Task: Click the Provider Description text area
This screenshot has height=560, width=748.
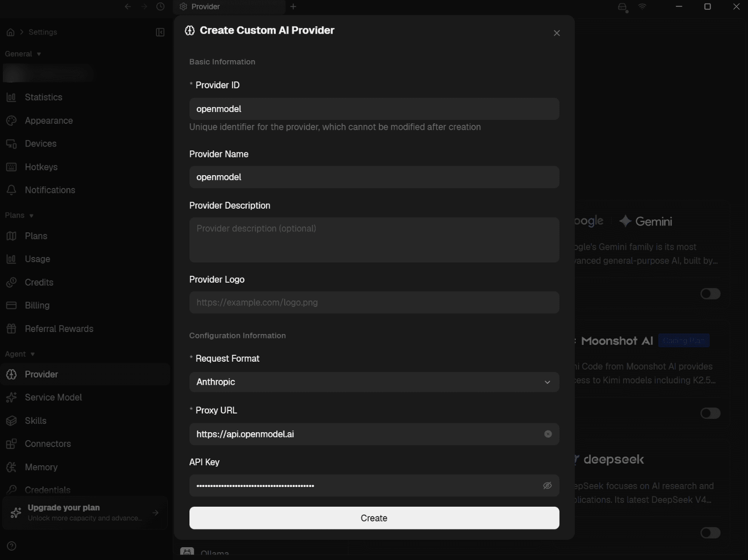Action: click(x=374, y=240)
